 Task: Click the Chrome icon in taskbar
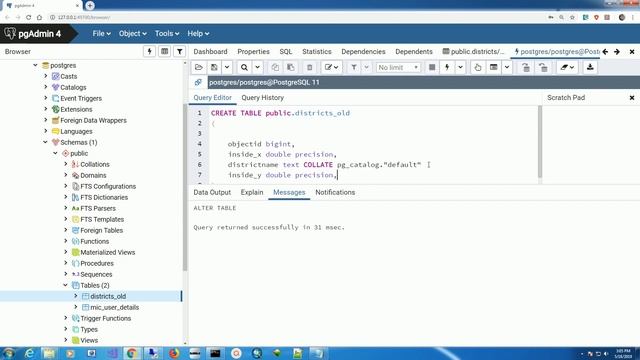(x=132, y=353)
